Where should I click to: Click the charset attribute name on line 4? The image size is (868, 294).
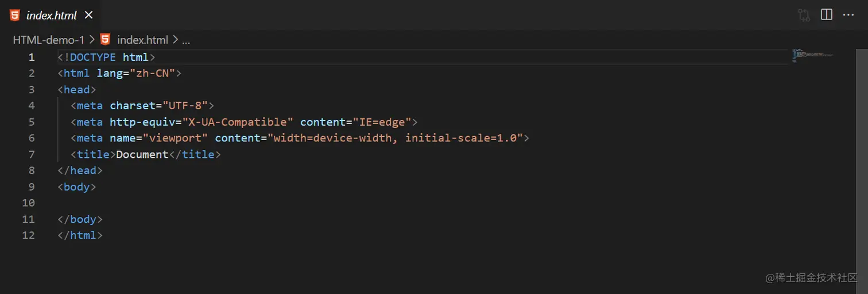point(133,106)
